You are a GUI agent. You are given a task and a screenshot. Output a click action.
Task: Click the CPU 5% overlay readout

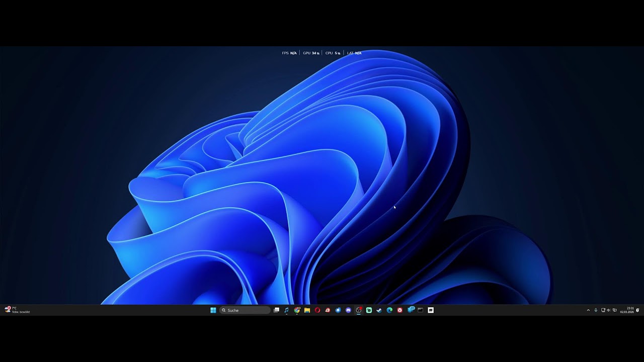(x=333, y=53)
